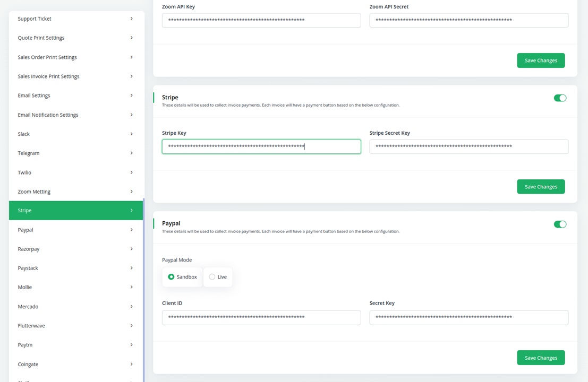Click the chevron beside Telegram
Viewport: 588px width, 382px height.
pos(132,153)
